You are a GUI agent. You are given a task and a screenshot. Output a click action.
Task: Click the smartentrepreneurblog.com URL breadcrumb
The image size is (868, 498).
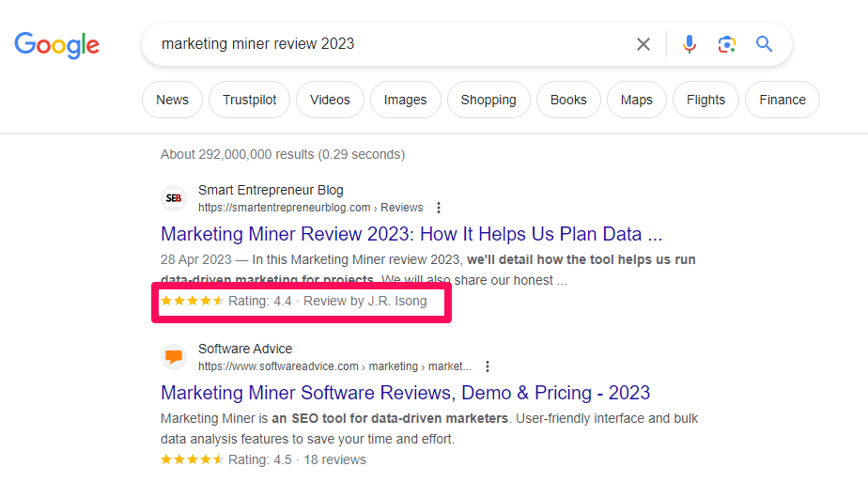point(311,208)
